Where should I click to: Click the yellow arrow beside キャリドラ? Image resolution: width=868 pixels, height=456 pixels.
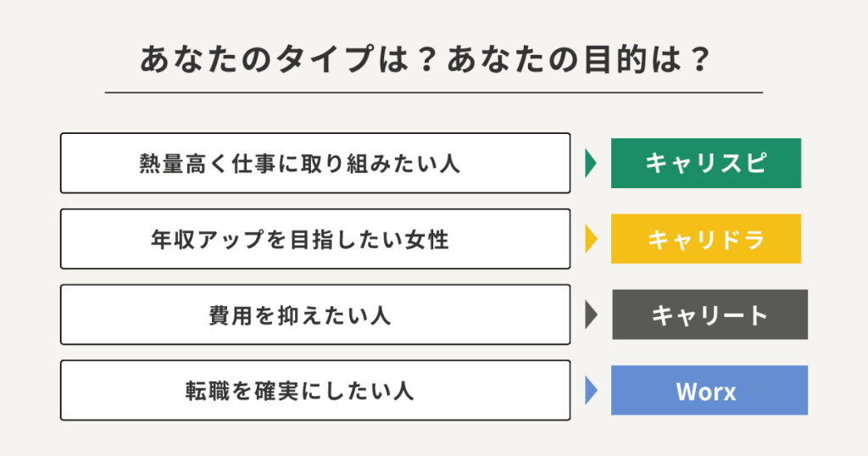(x=591, y=239)
